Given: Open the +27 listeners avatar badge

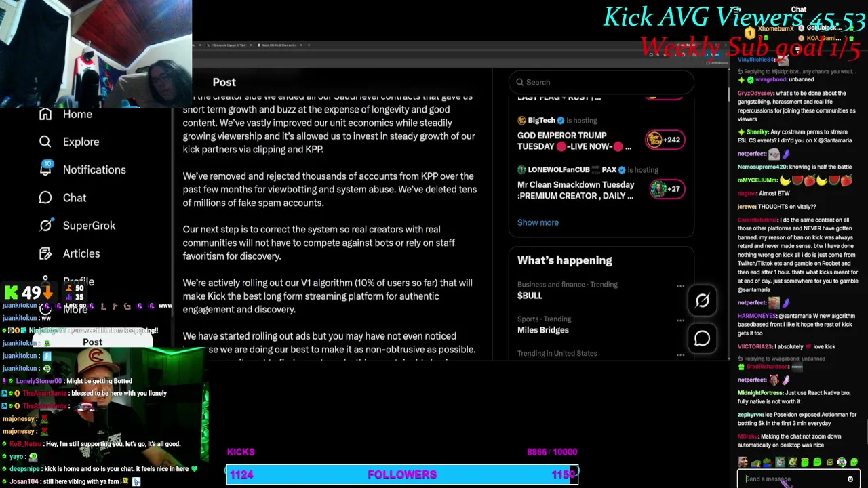Looking at the screenshot, I should pyautogui.click(x=666, y=189).
